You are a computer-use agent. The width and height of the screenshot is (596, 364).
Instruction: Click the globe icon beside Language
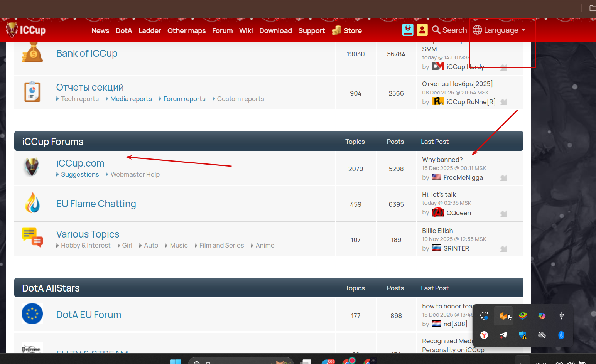click(x=477, y=30)
